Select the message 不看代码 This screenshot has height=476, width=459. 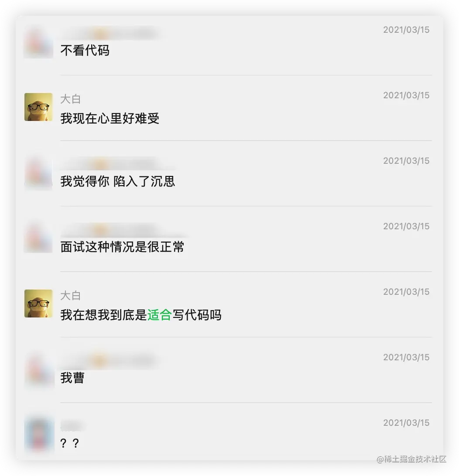(x=85, y=50)
